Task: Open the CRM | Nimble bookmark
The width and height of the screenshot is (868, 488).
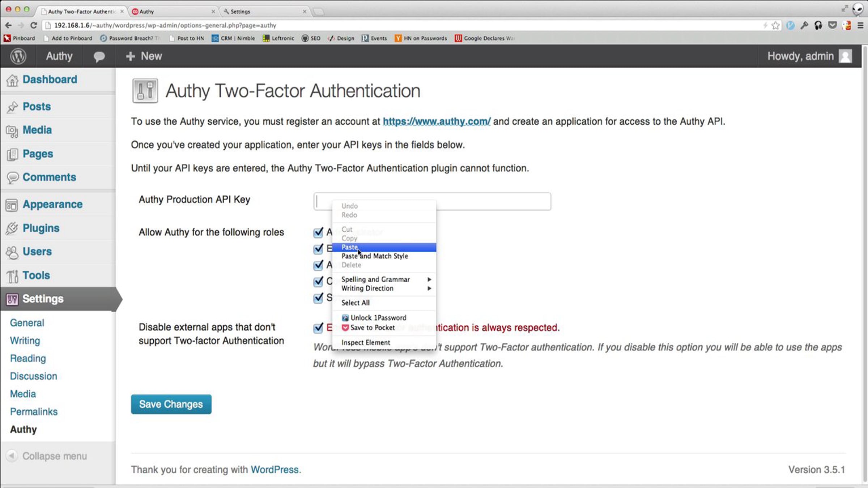Action: (x=233, y=38)
